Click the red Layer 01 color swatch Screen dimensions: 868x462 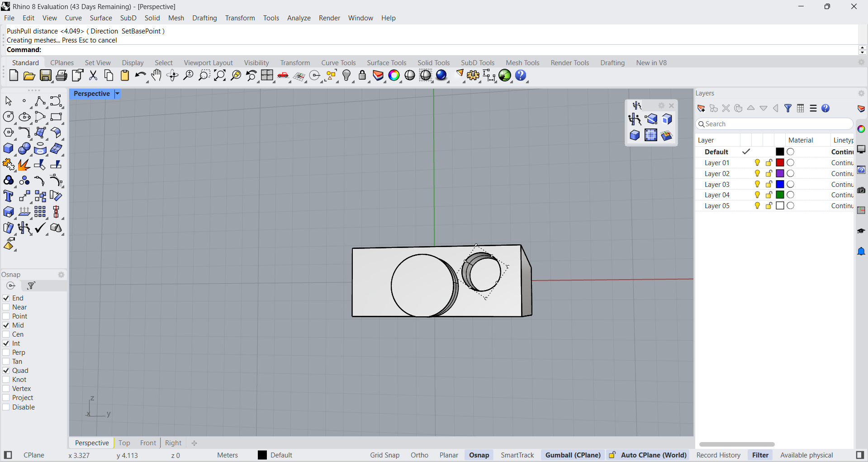click(780, 163)
